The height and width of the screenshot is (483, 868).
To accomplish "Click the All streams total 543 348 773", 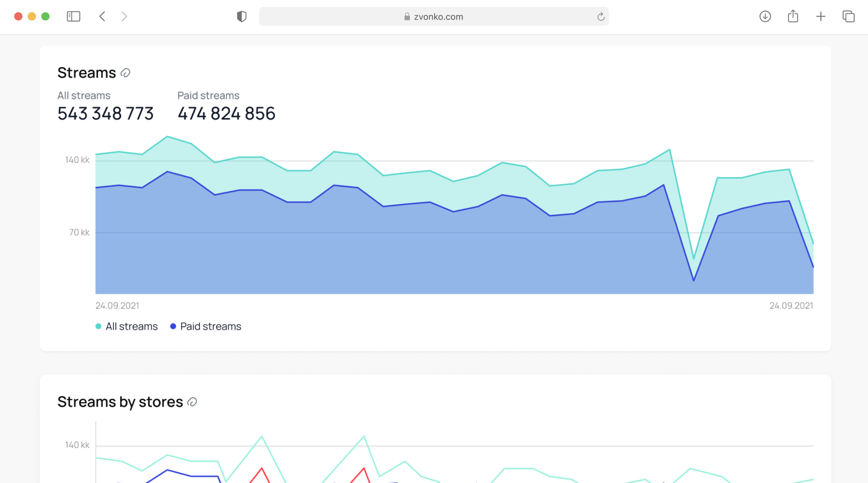I will pyautogui.click(x=105, y=114).
